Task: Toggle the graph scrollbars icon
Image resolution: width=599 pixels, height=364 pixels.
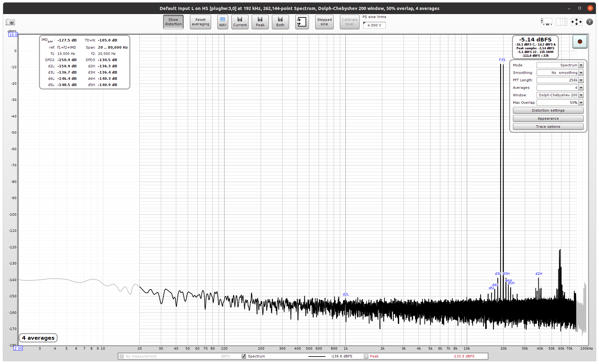Action: pyautogui.click(x=546, y=22)
